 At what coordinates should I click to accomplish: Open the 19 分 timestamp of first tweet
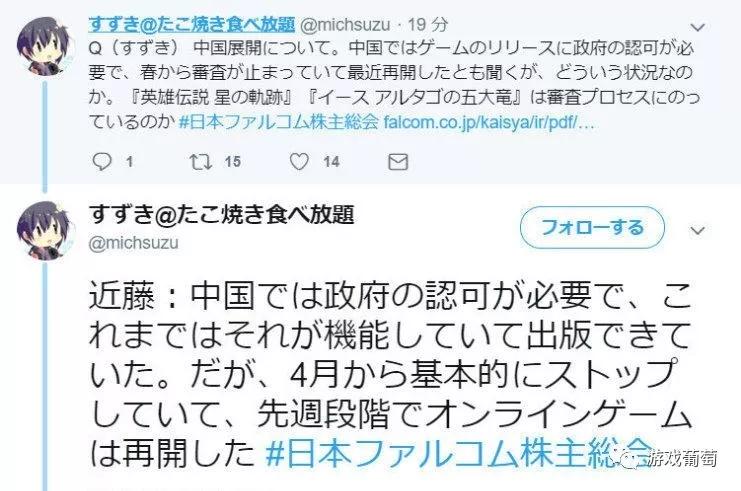point(428,25)
